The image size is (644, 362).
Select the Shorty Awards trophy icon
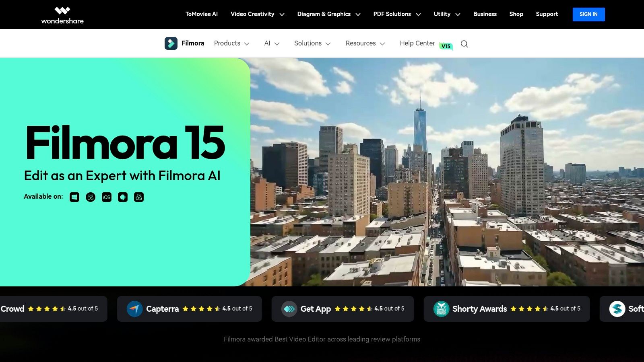click(441, 309)
